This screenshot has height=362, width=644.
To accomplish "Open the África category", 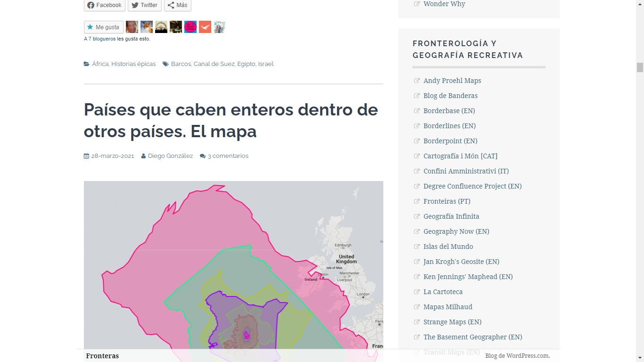I will 100,64.
